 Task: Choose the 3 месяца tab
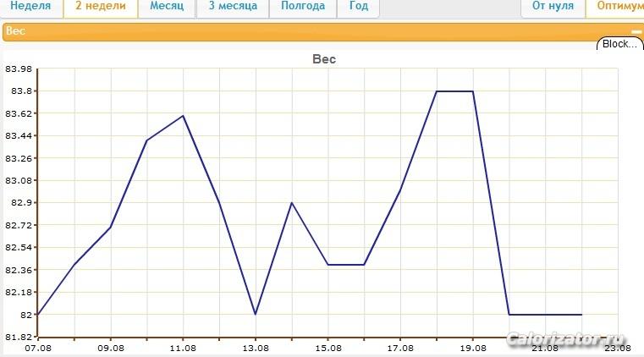(233, 7)
